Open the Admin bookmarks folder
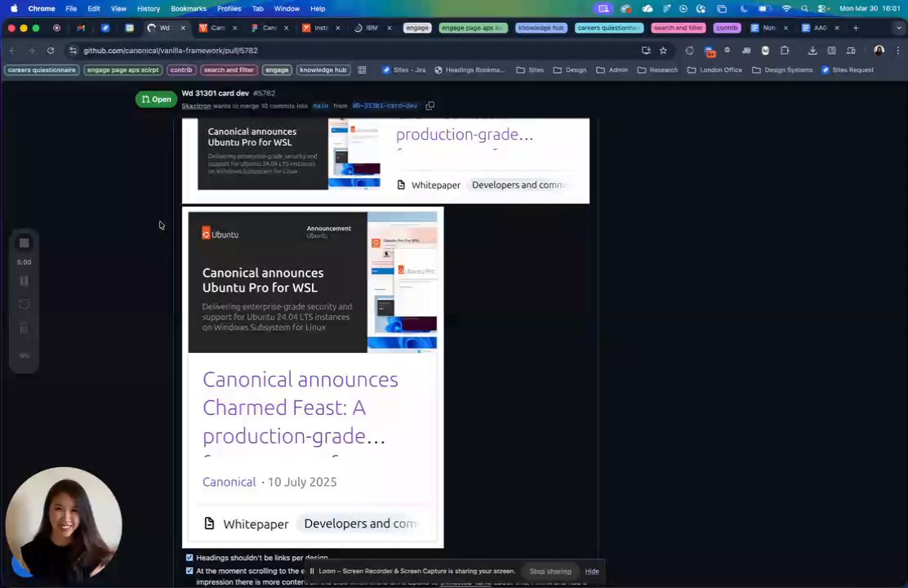Viewport: 908px width, 588px height. point(612,70)
